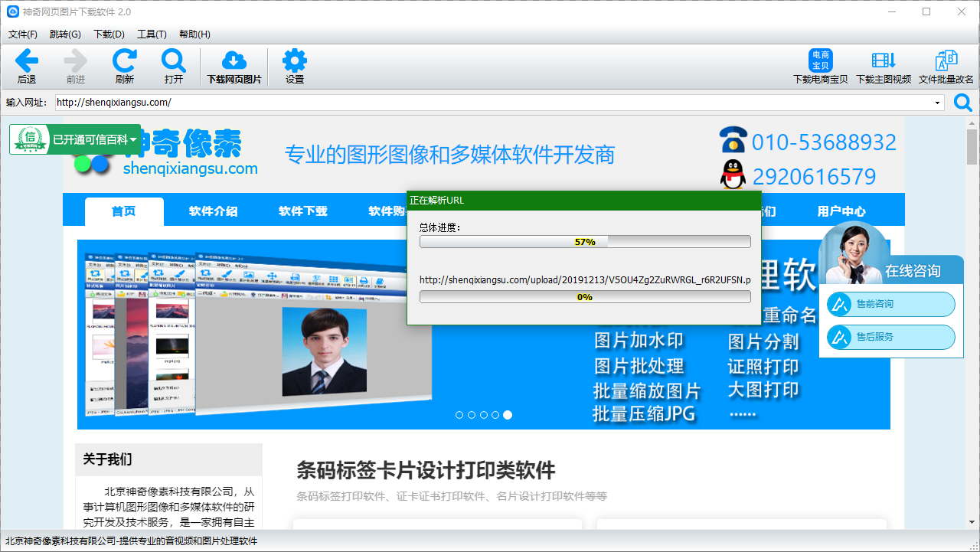Open the 工具(T) menu
This screenshot has height=552, width=980.
click(x=151, y=34)
